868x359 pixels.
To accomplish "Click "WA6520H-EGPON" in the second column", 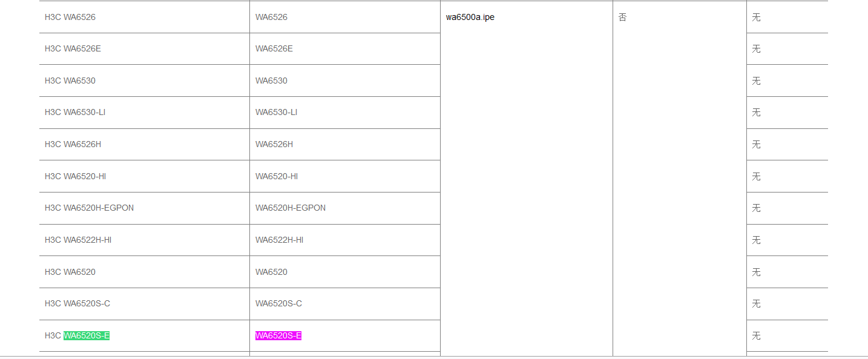I will [291, 208].
